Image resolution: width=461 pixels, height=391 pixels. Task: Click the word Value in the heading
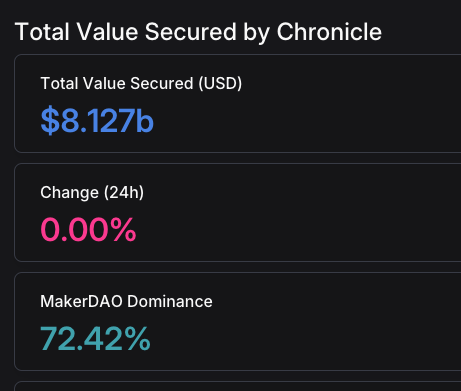click(x=107, y=32)
